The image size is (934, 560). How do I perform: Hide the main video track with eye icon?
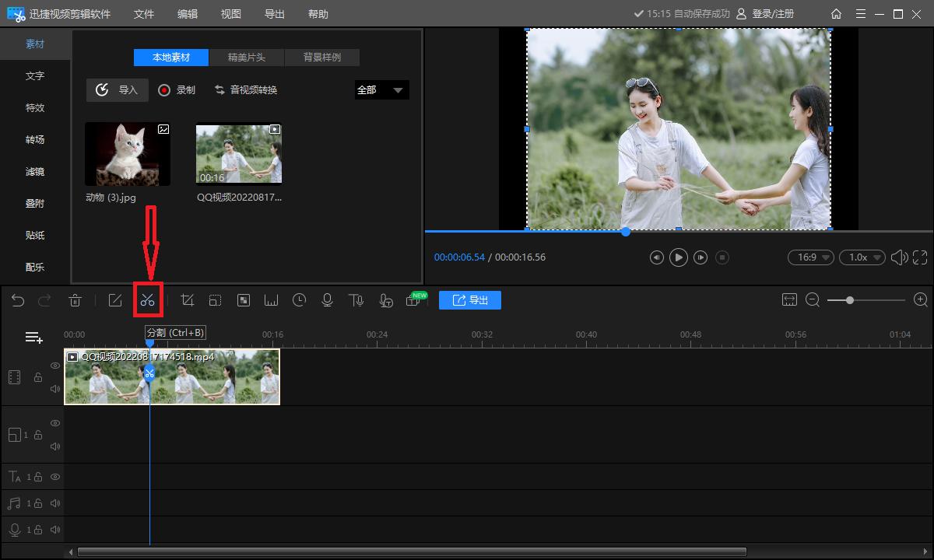(55, 366)
